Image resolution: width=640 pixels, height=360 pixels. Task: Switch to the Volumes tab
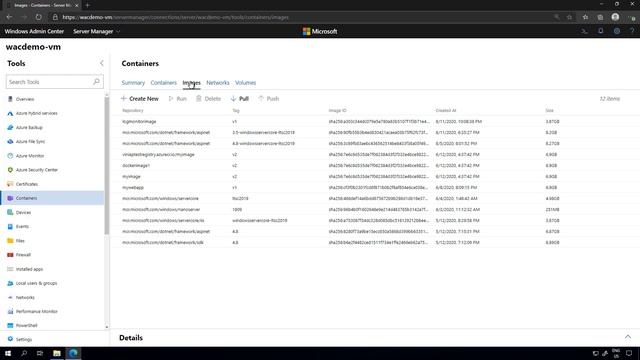click(245, 83)
